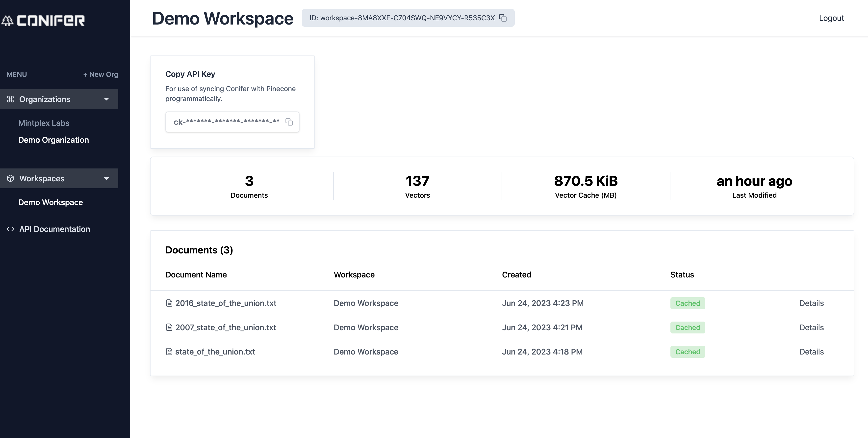Click the API Documentation code brackets icon
Screen dimensions: 868x438
10,229
